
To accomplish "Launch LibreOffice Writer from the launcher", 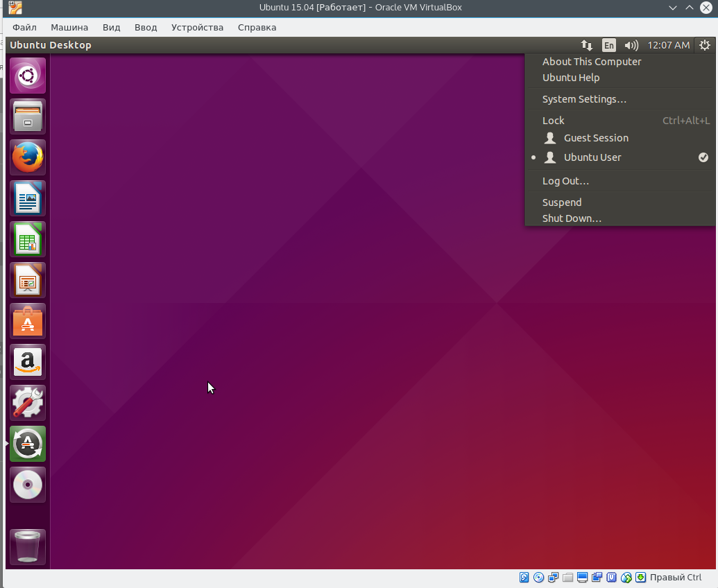I will coord(28,198).
